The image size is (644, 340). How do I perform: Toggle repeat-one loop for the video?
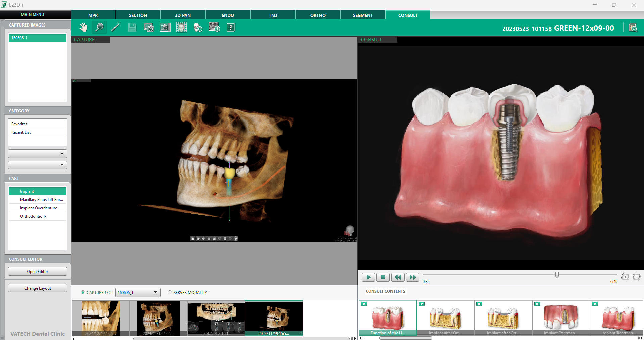click(x=625, y=277)
